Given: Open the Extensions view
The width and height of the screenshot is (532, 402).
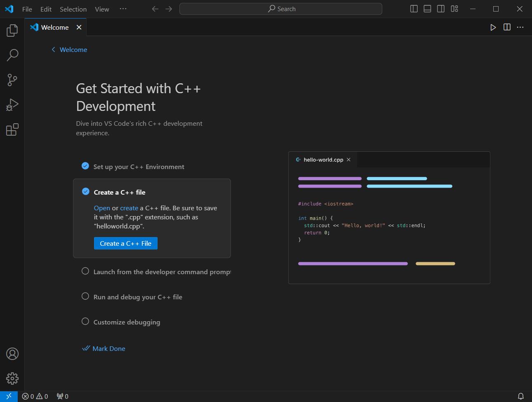Looking at the screenshot, I should (x=12, y=129).
